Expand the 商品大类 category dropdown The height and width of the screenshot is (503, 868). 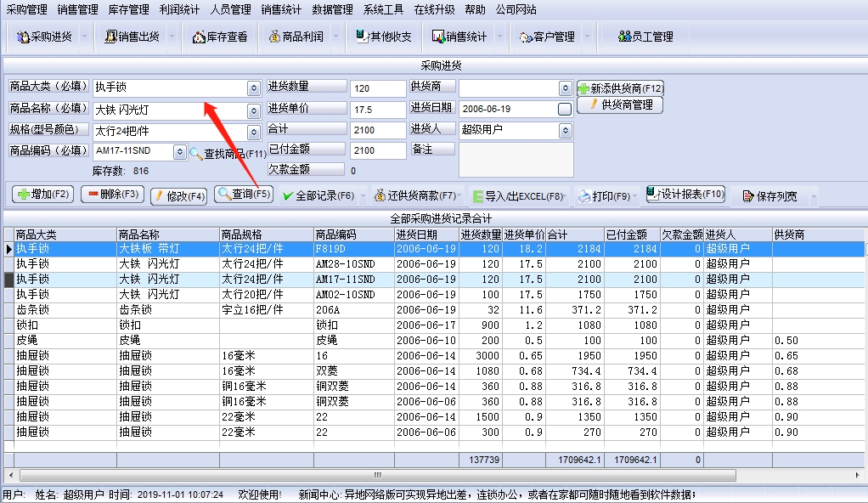pyautogui.click(x=254, y=88)
